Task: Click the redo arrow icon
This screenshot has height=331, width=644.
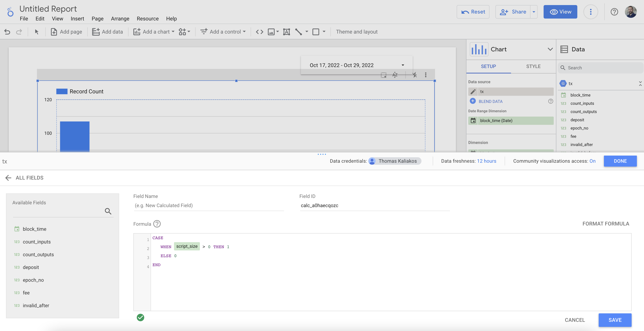Action: click(x=19, y=32)
